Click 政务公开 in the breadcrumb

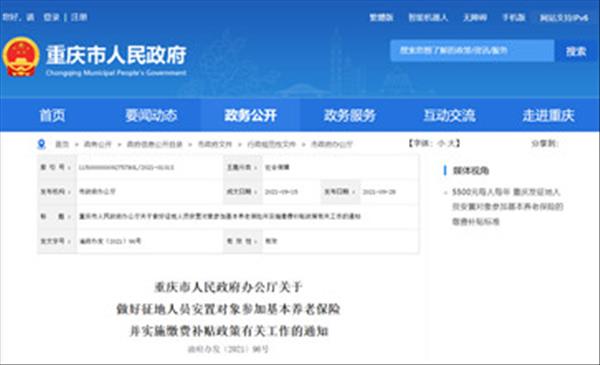pyautogui.click(x=98, y=144)
